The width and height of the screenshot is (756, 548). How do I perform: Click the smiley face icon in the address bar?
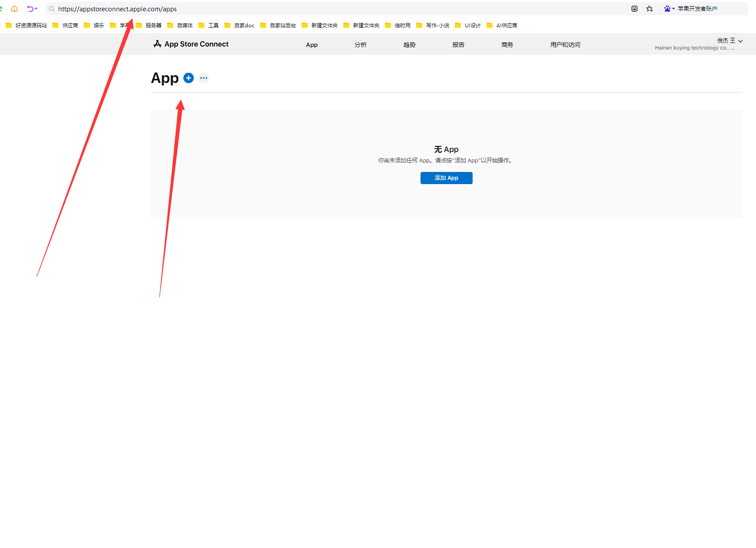634,9
